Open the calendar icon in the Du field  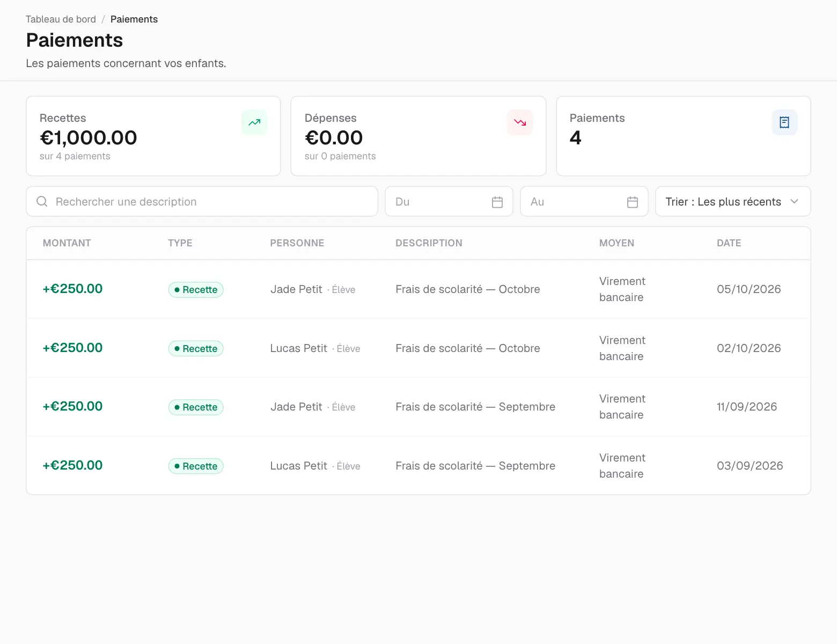click(x=497, y=202)
